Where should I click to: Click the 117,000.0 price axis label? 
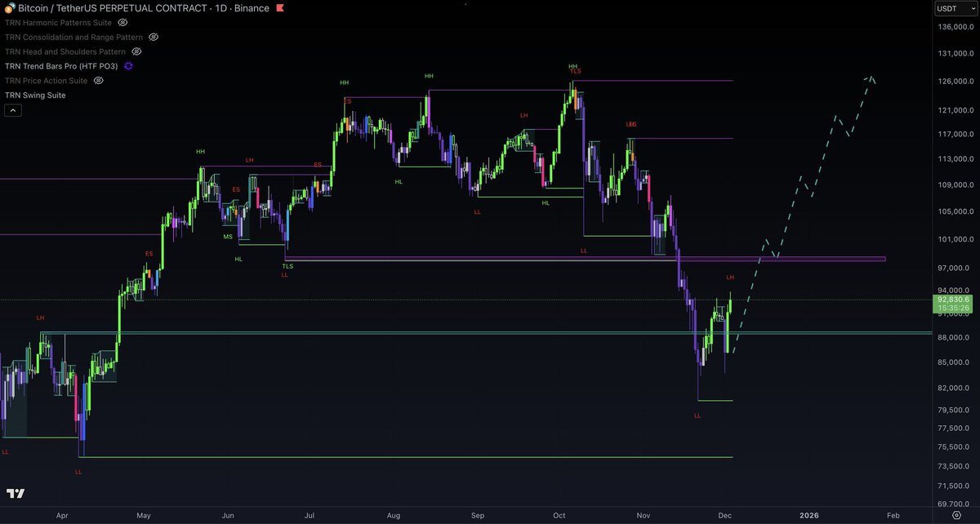(x=955, y=135)
